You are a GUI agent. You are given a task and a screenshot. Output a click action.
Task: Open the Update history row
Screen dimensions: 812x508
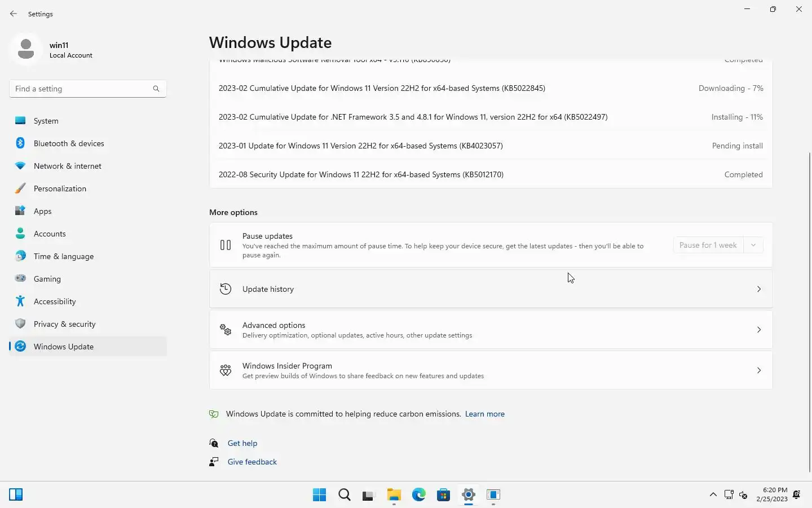491,289
